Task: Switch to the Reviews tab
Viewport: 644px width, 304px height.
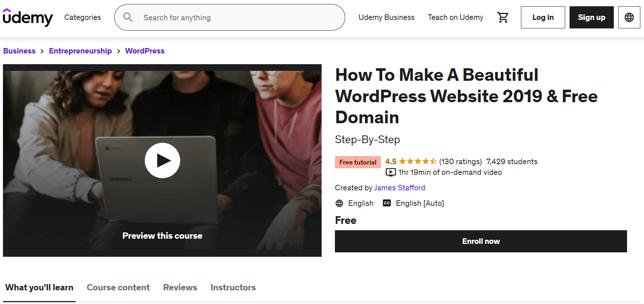Action: (180, 287)
